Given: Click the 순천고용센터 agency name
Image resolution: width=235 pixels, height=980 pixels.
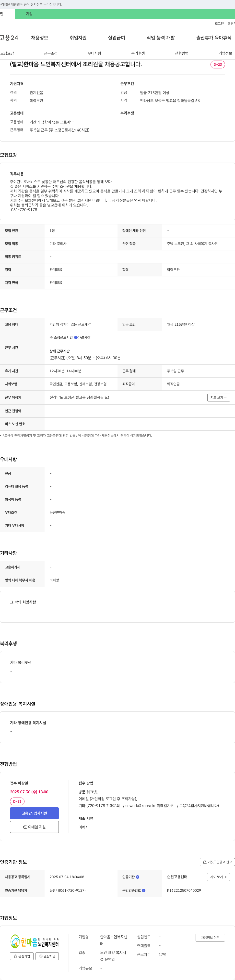Looking at the screenshot, I should 177,877.
